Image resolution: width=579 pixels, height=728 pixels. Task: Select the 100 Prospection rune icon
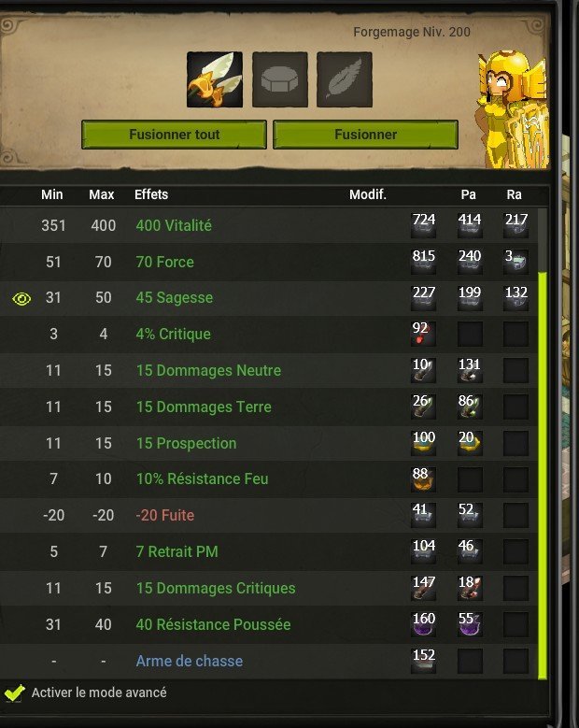423,443
